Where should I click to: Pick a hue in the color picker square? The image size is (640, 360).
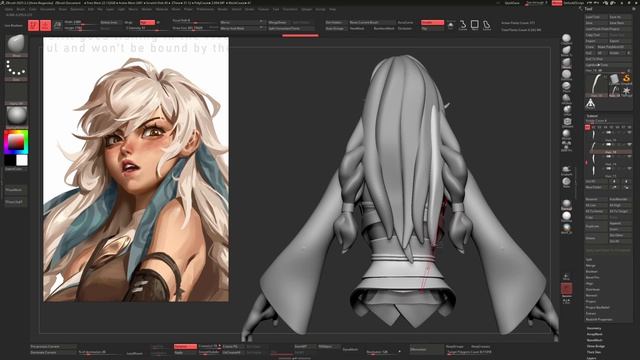16,142
